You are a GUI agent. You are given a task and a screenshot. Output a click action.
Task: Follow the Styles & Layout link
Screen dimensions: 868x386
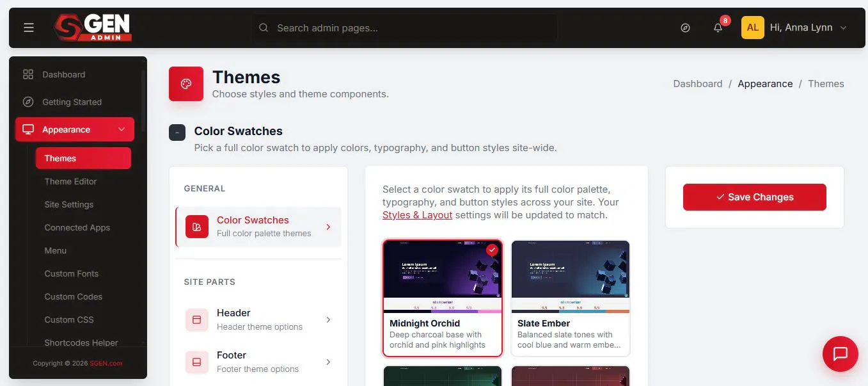(x=418, y=214)
